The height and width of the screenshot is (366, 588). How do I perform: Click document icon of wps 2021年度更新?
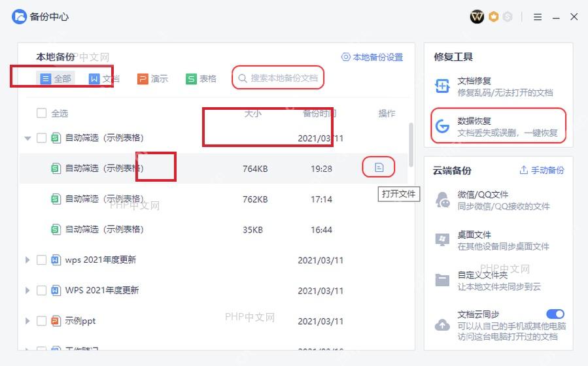(x=56, y=260)
